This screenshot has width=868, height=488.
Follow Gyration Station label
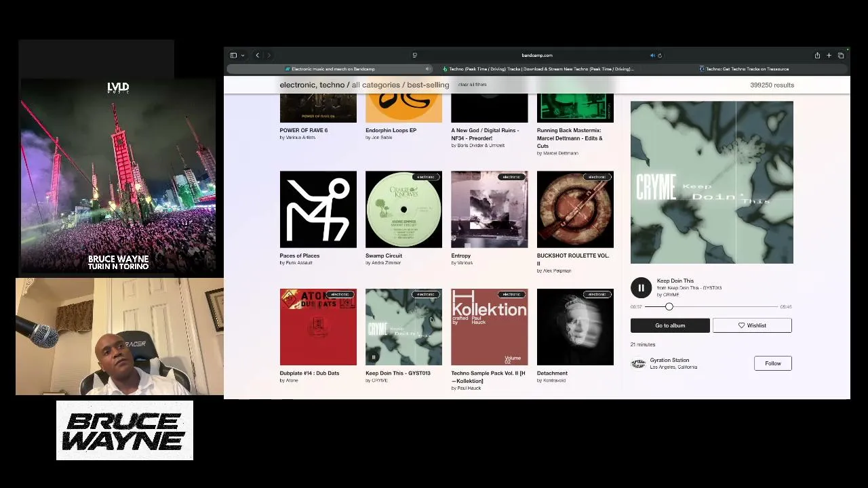[772, 363]
